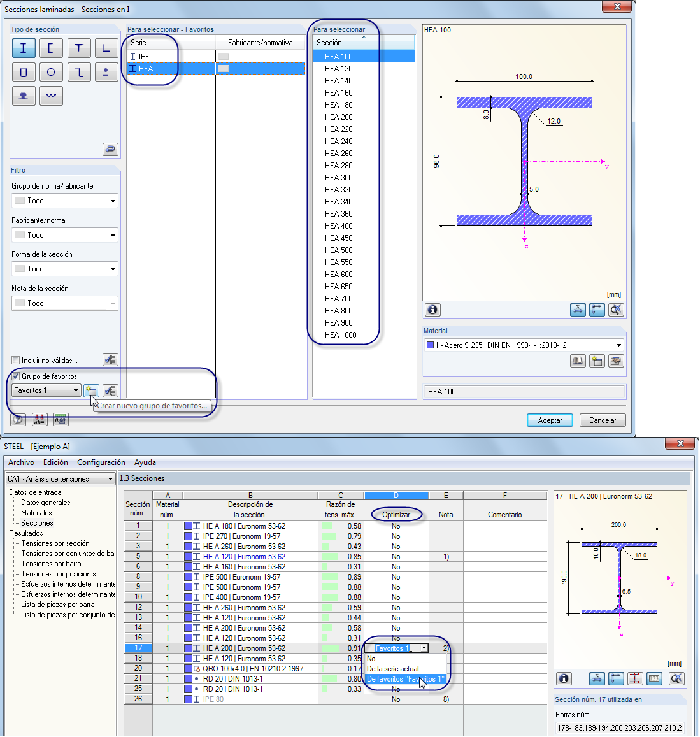Open Materiales in the tree

click(x=36, y=513)
